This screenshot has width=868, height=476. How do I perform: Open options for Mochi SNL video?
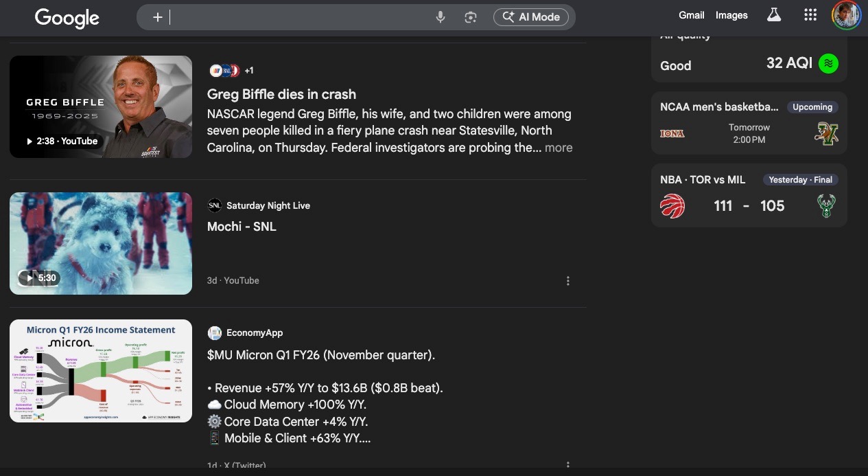click(568, 281)
